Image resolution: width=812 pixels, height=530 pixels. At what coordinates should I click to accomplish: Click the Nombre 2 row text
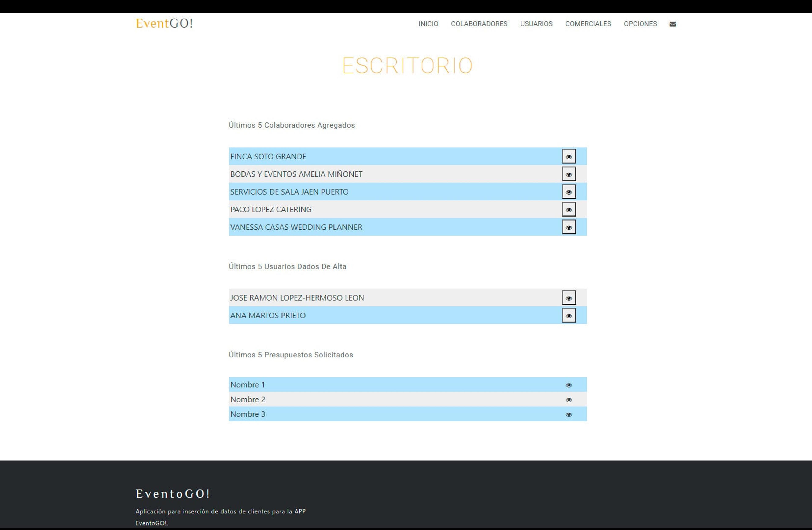pyautogui.click(x=248, y=400)
